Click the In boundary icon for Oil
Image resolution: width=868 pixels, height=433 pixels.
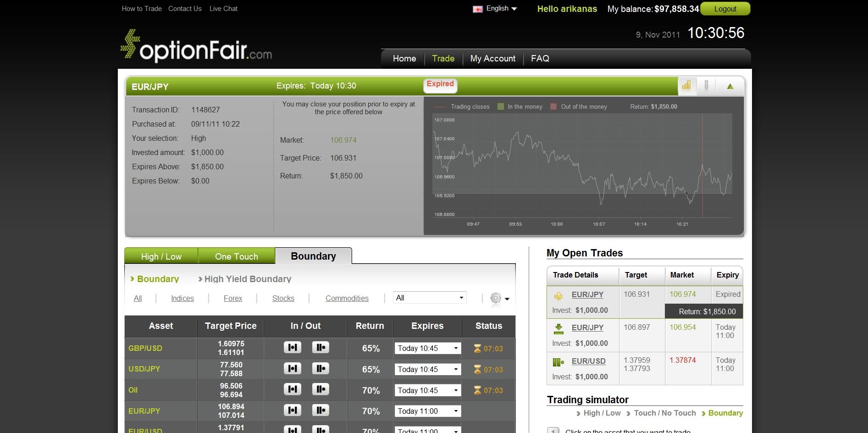tap(292, 389)
